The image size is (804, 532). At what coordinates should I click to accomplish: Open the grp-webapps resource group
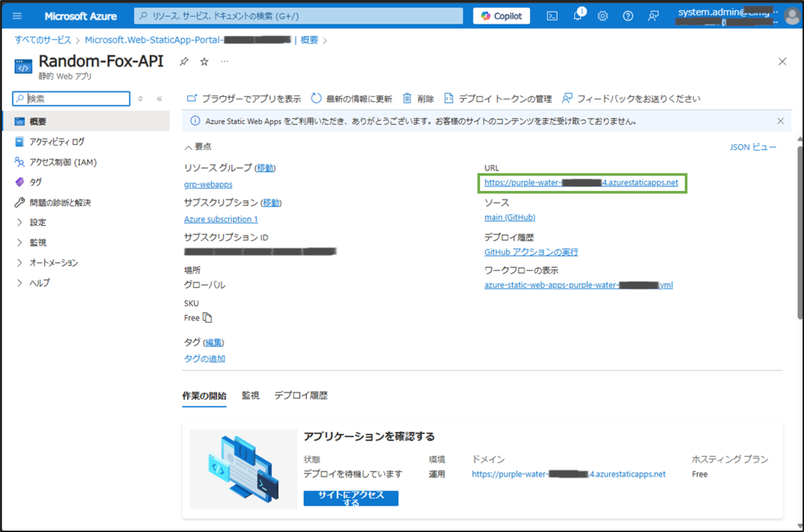pyautogui.click(x=208, y=184)
